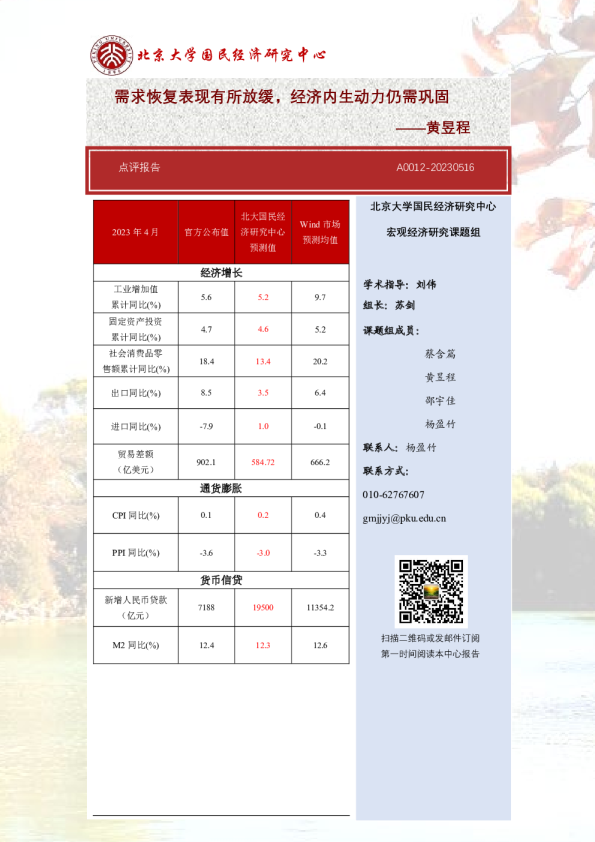Click the official PPI value -3.6

206,553
